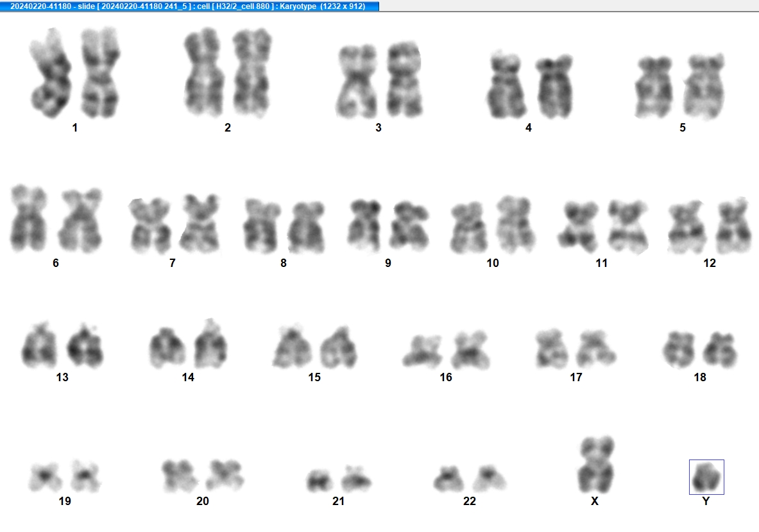The width and height of the screenshot is (759, 532).
Task: Select the right chromosome 22 homolog
Action: pos(490,479)
